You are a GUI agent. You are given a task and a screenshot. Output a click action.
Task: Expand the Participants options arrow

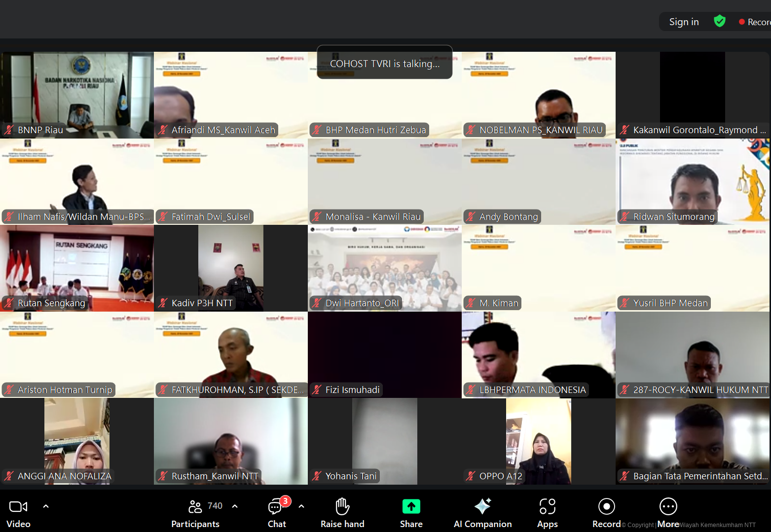(x=235, y=506)
